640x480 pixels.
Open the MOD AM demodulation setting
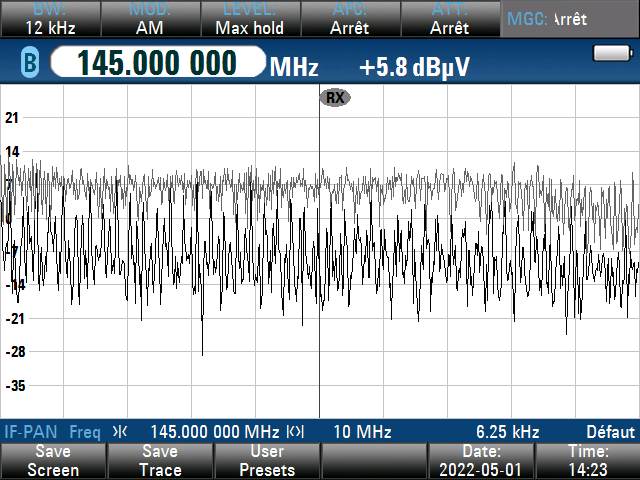tap(149, 20)
